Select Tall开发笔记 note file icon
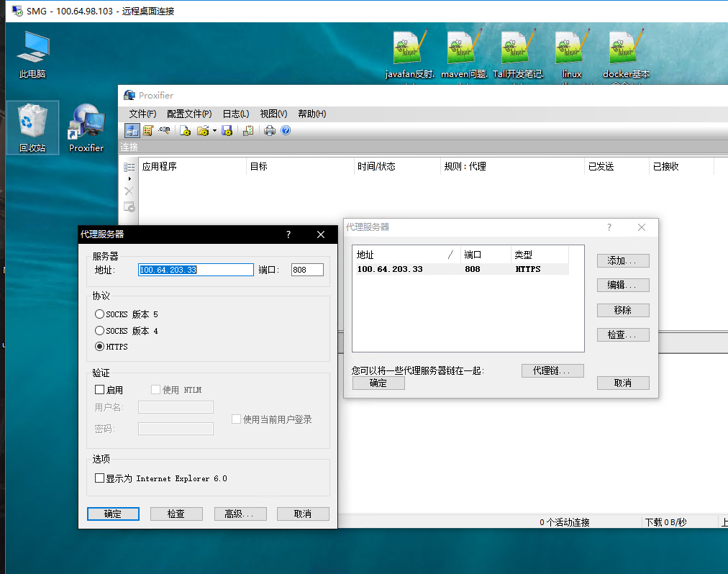This screenshot has height=574, width=728. coord(518,55)
